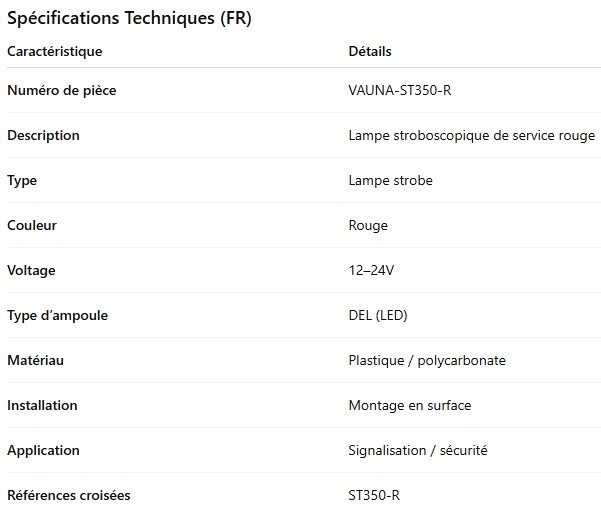The height and width of the screenshot is (512, 601).
Task: Click the "Détails" column header
Action: click(x=370, y=51)
